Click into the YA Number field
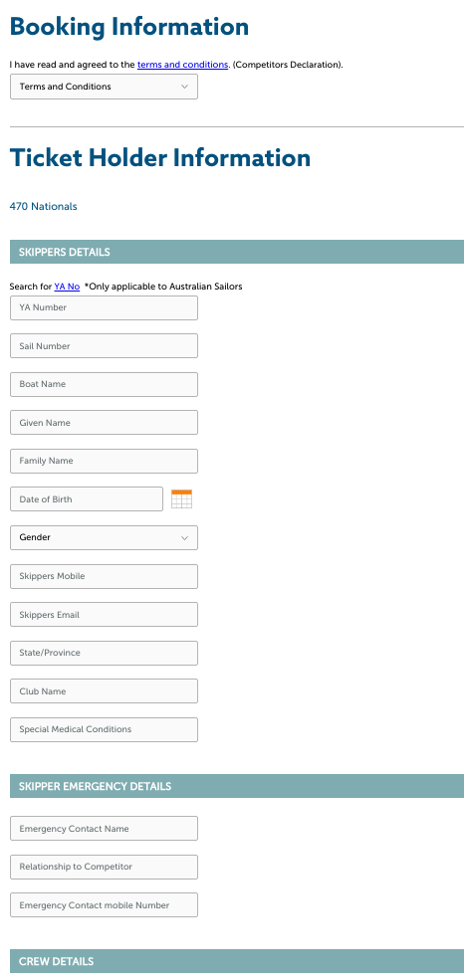This screenshot has height=980, width=464. (104, 307)
